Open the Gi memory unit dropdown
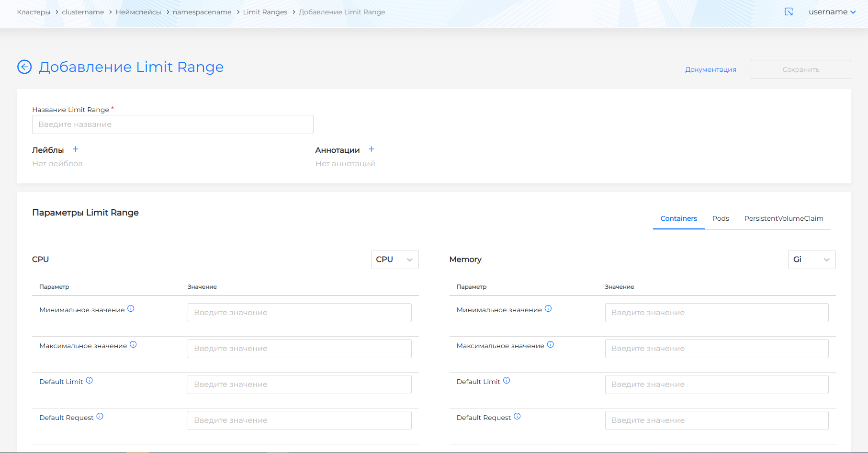 [812, 260]
